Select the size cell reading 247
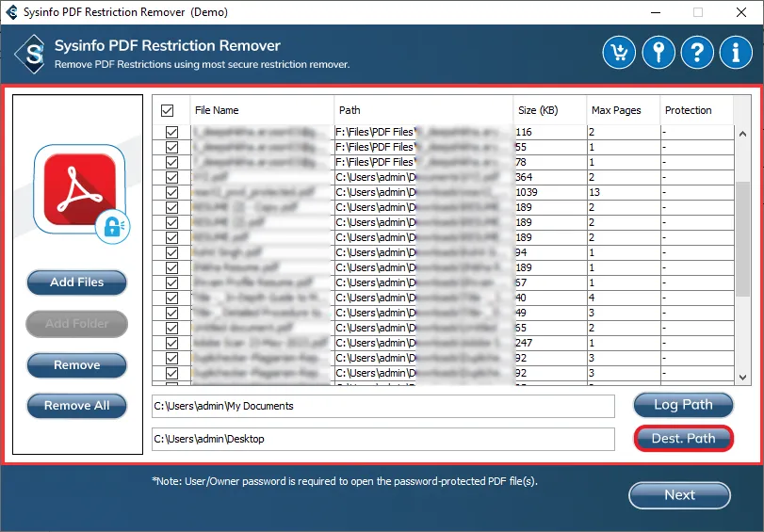Image resolution: width=764 pixels, height=532 pixels. click(550, 344)
